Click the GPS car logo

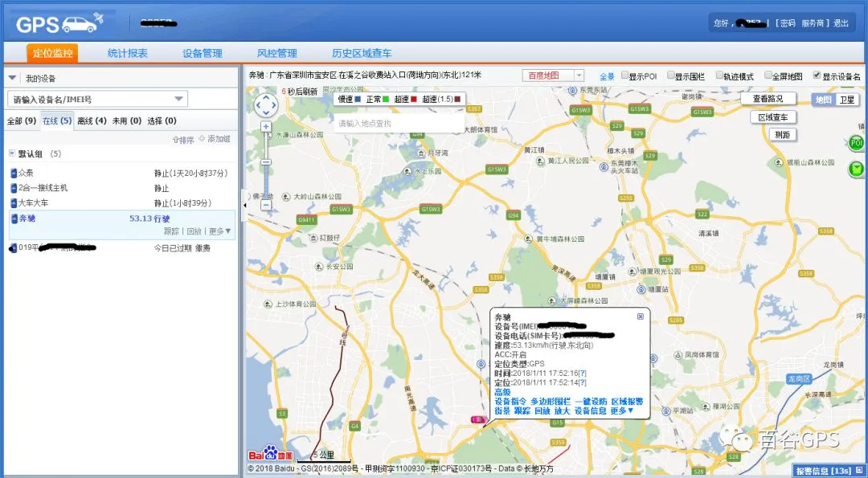(x=59, y=22)
